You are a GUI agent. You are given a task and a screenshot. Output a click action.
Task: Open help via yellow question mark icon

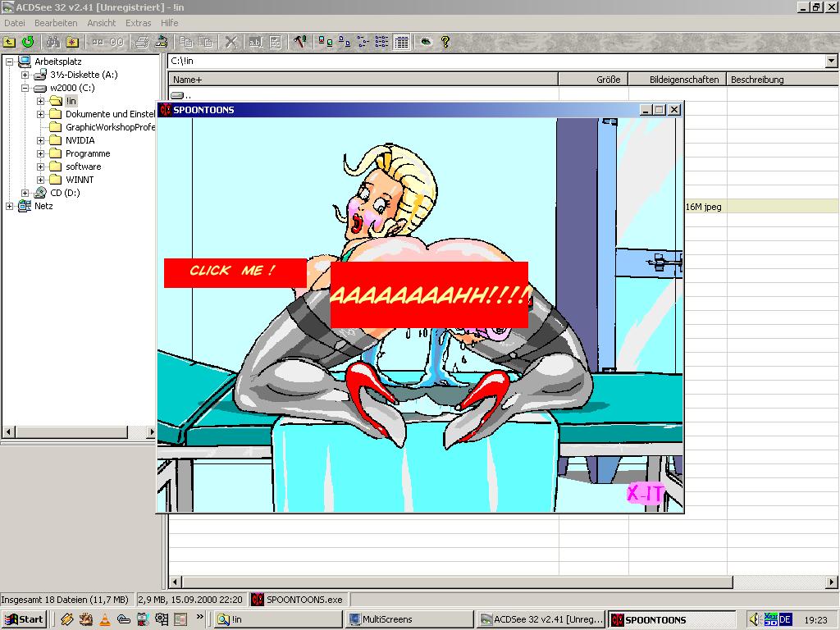445,42
